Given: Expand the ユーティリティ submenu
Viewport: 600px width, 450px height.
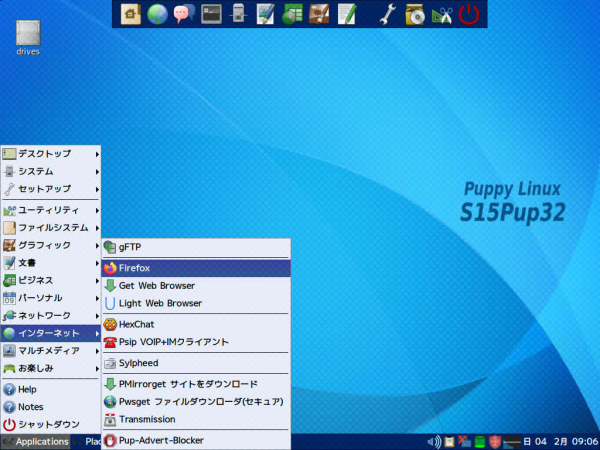Looking at the screenshot, I should tap(51, 210).
